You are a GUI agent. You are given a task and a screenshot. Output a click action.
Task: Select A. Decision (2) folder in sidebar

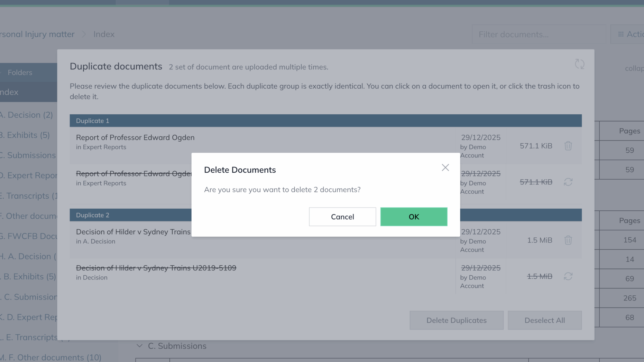[27, 115]
